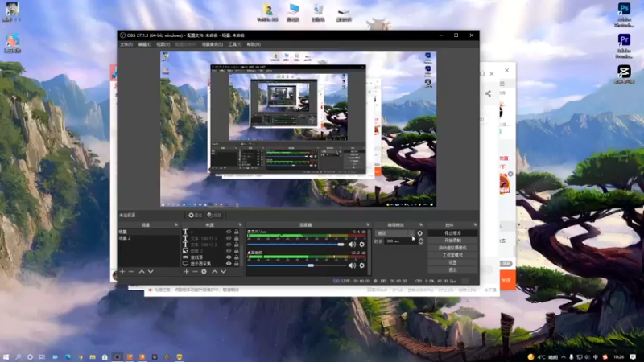Click the Filters button above panels

click(214, 215)
